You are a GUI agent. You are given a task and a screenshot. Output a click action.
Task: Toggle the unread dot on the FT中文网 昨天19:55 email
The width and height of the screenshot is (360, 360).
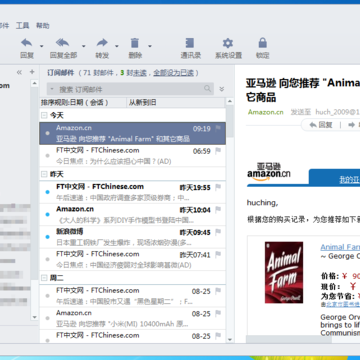[47, 192]
